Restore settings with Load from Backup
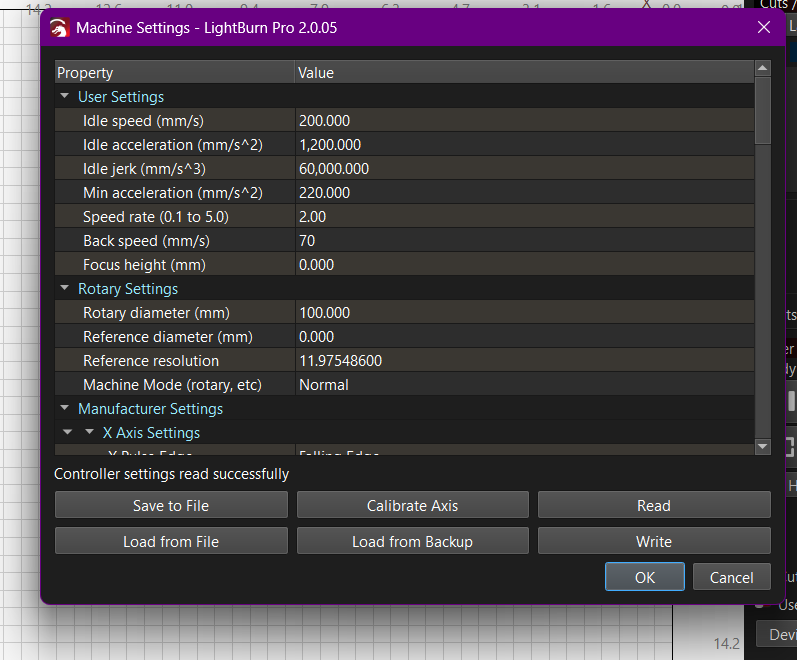This screenshot has height=660, width=797. coord(412,541)
